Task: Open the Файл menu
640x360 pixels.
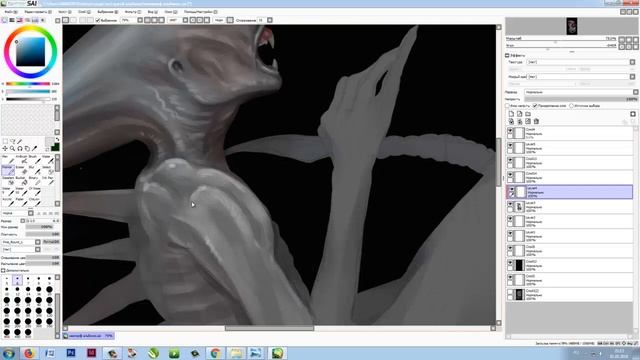Action: pyautogui.click(x=11, y=12)
